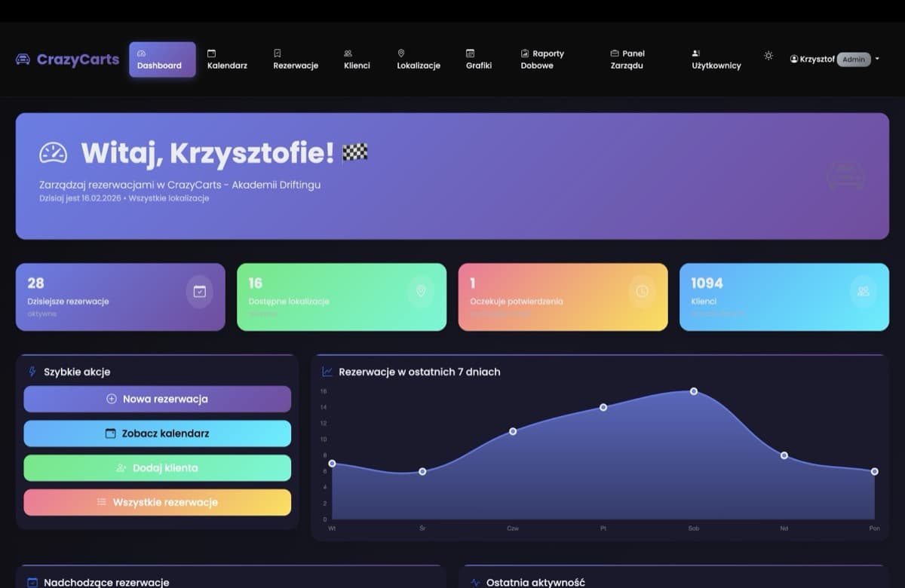Select the gradient Wszystkie rezerwacje action
This screenshot has width=905, height=588.
[x=157, y=502]
